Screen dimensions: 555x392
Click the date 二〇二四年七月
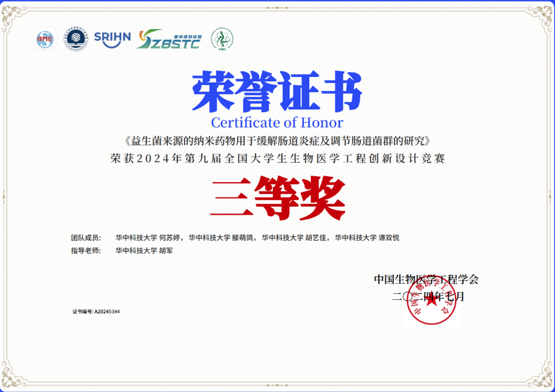click(428, 296)
